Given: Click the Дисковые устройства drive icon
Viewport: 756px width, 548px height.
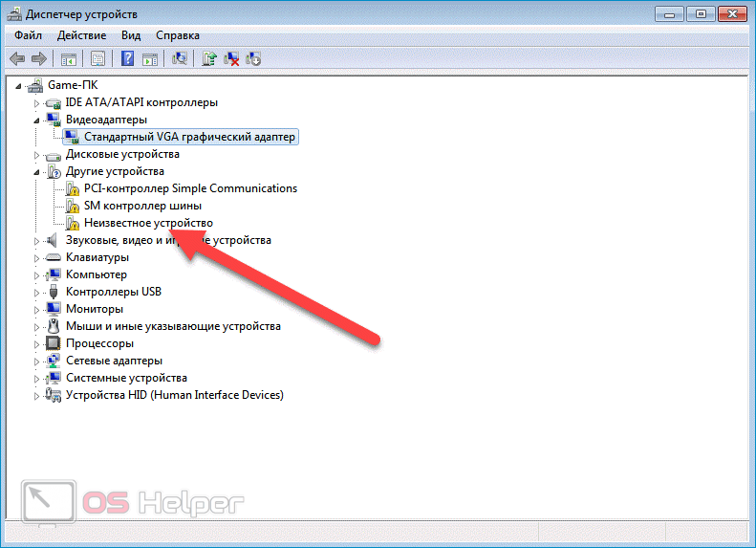Looking at the screenshot, I should pyautogui.click(x=53, y=155).
